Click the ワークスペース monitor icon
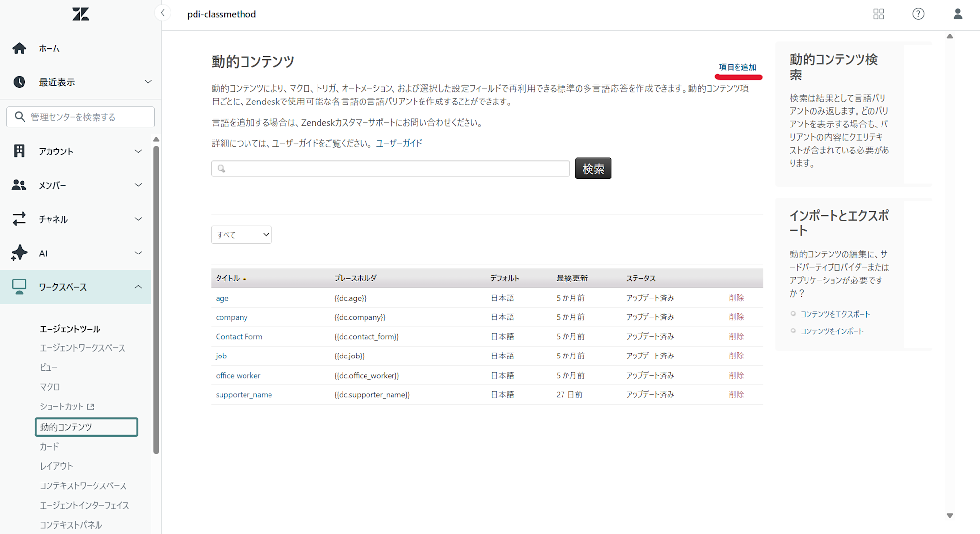980x534 pixels. 19,287
